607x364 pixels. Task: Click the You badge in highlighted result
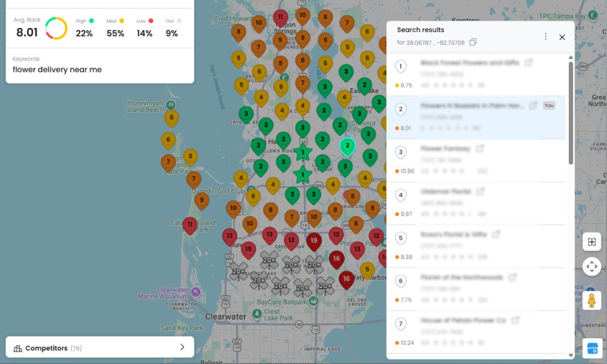[x=549, y=105]
